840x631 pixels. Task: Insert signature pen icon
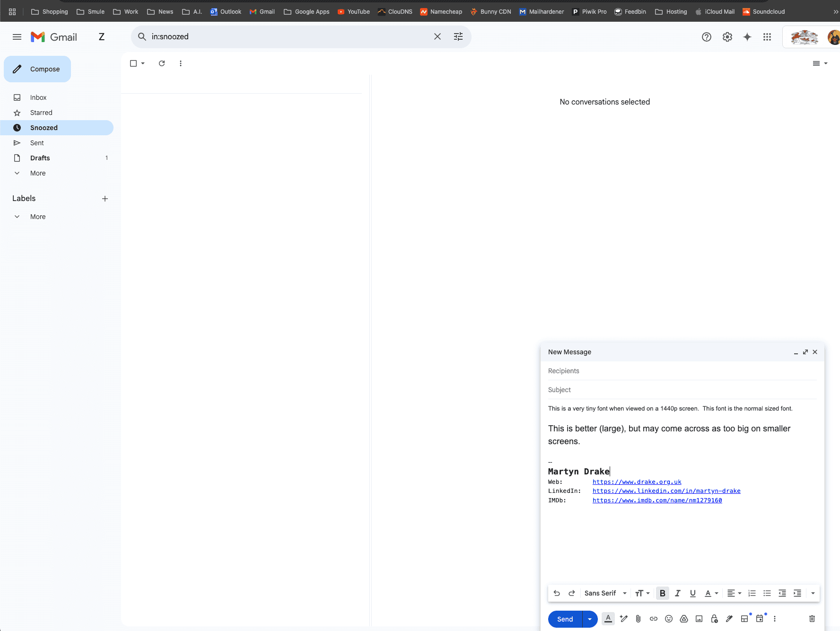(x=729, y=619)
